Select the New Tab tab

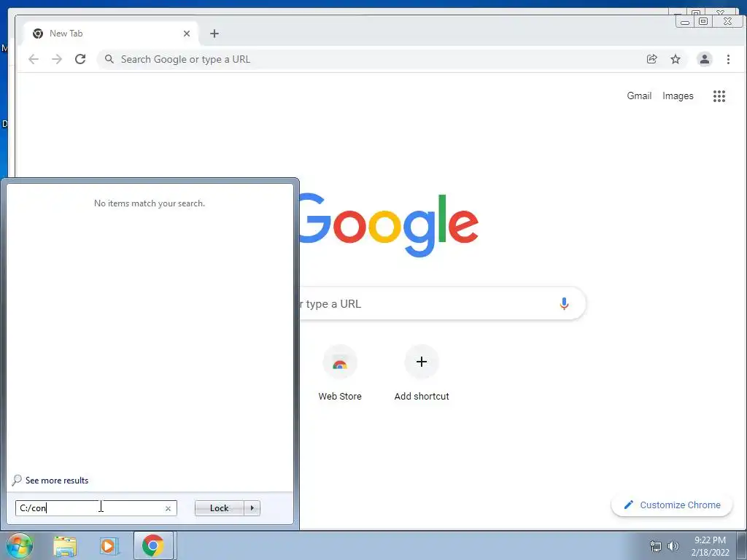point(112,34)
